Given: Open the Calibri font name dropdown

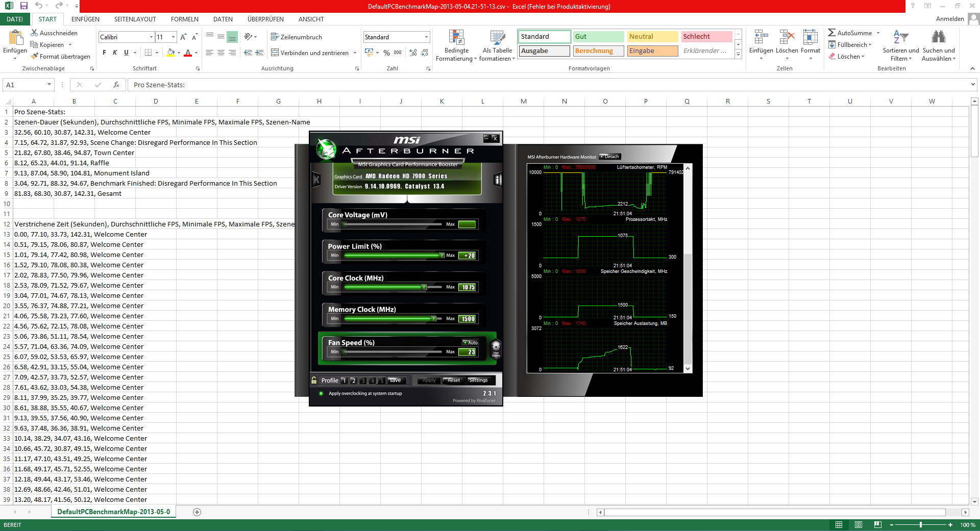Looking at the screenshot, I should coord(151,37).
